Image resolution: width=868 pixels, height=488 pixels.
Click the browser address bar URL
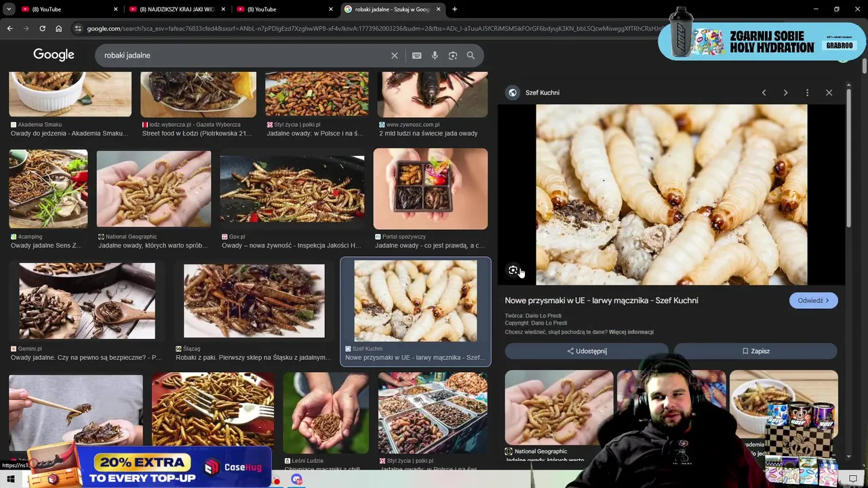[373, 28]
